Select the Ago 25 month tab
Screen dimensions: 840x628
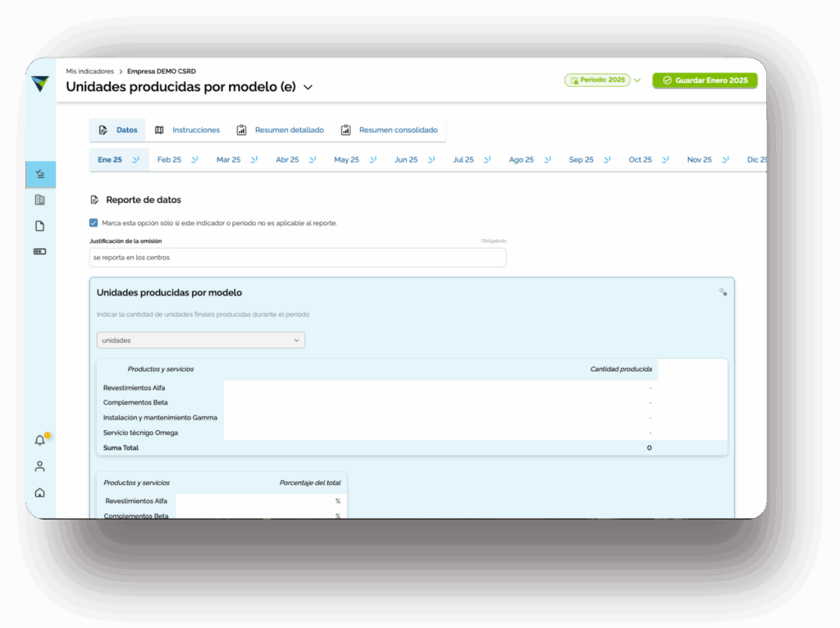coord(521,160)
